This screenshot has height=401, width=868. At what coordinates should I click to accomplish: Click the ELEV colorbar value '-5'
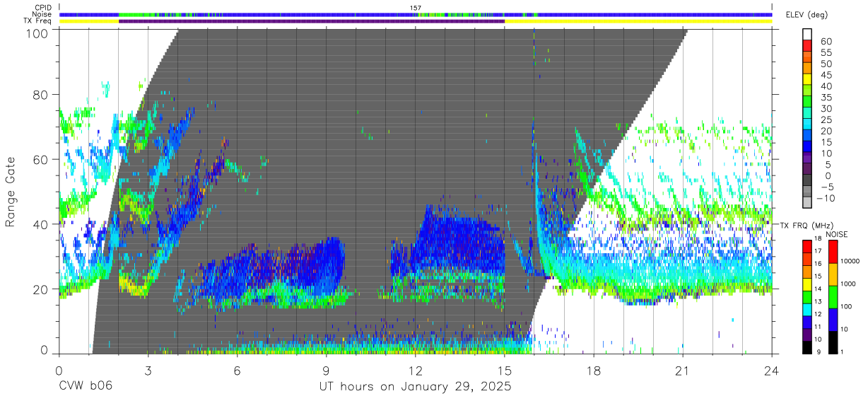point(826,187)
